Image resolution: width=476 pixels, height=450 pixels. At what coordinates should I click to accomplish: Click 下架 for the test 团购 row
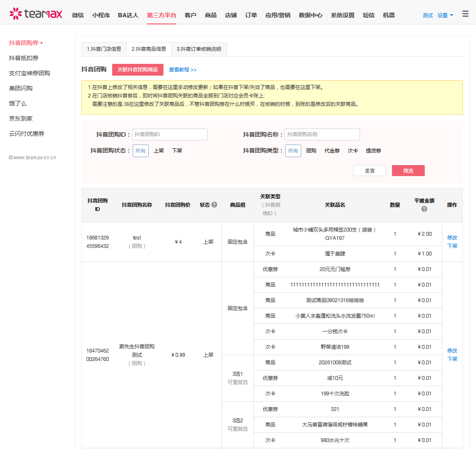pos(452,246)
